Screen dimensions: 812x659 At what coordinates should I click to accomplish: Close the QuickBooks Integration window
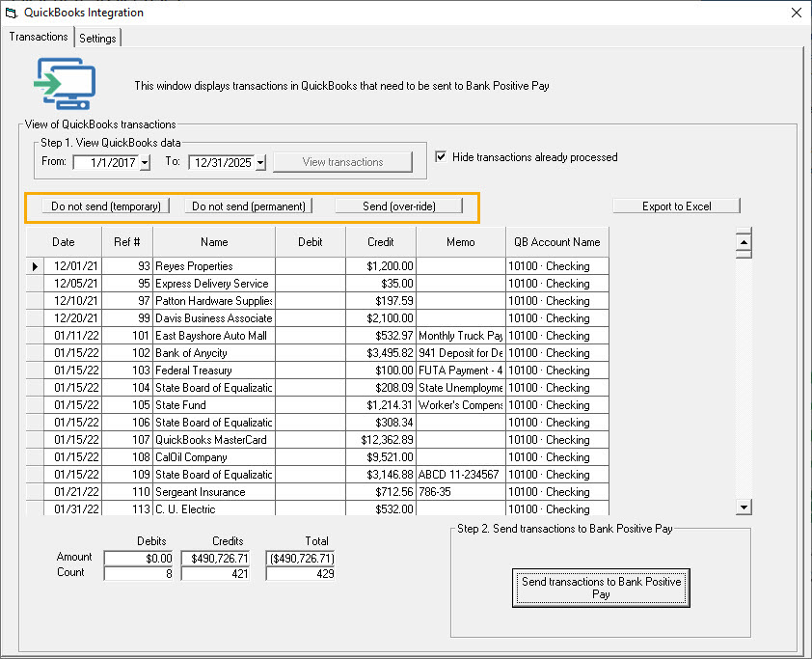(797, 13)
